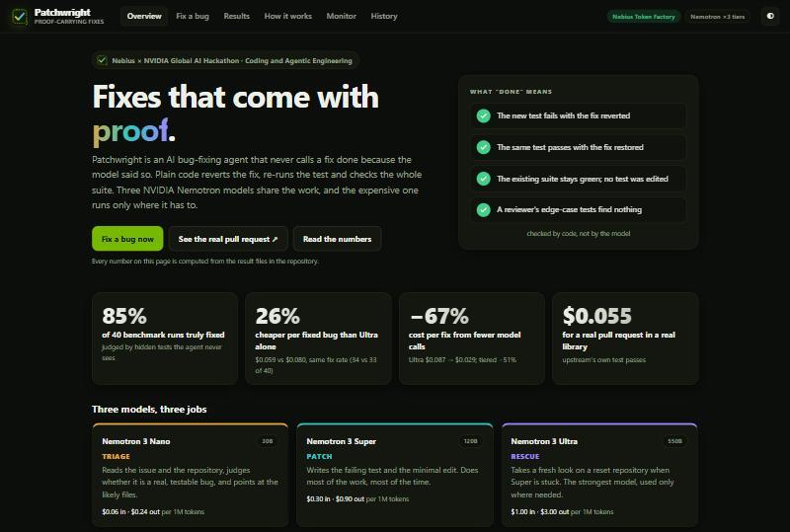Switch to the Results tab
Viewport: 790px width, 532px height.
click(237, 16)
